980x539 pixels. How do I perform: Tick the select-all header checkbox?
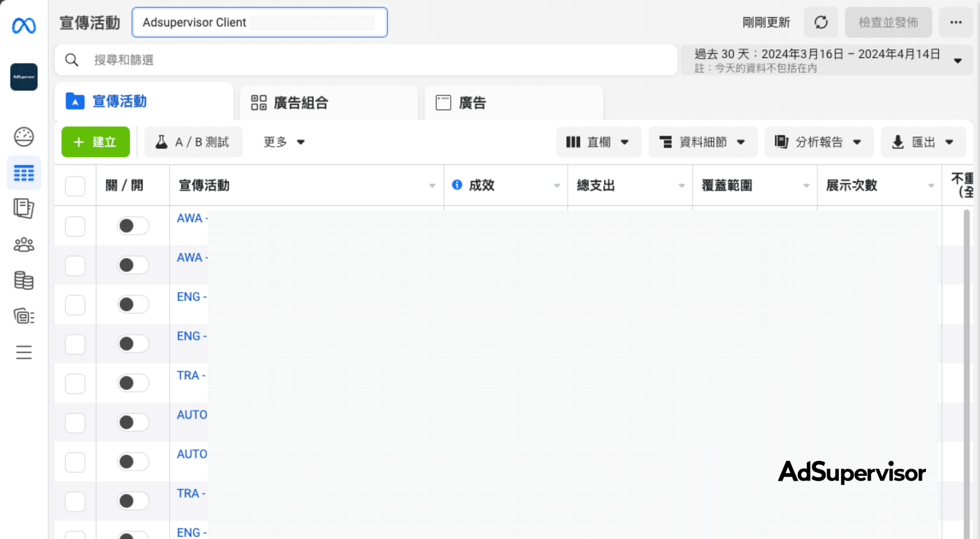pyautogui.click(x=75, y=186)
